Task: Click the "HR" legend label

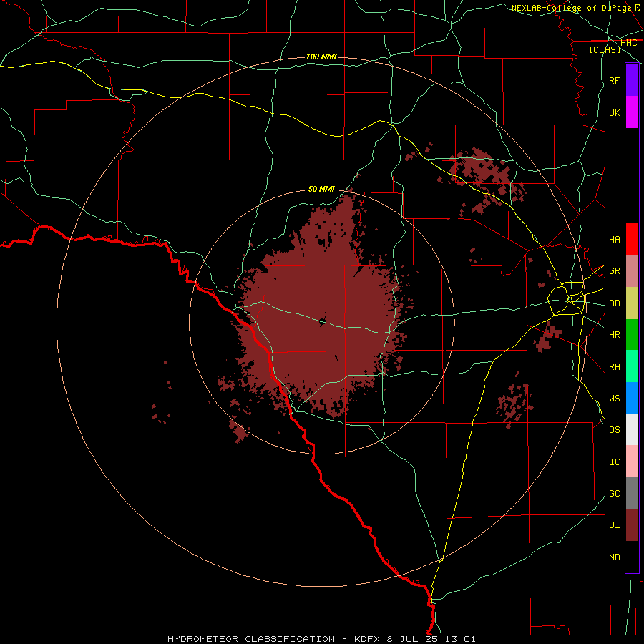Action: tap(615, 335)
